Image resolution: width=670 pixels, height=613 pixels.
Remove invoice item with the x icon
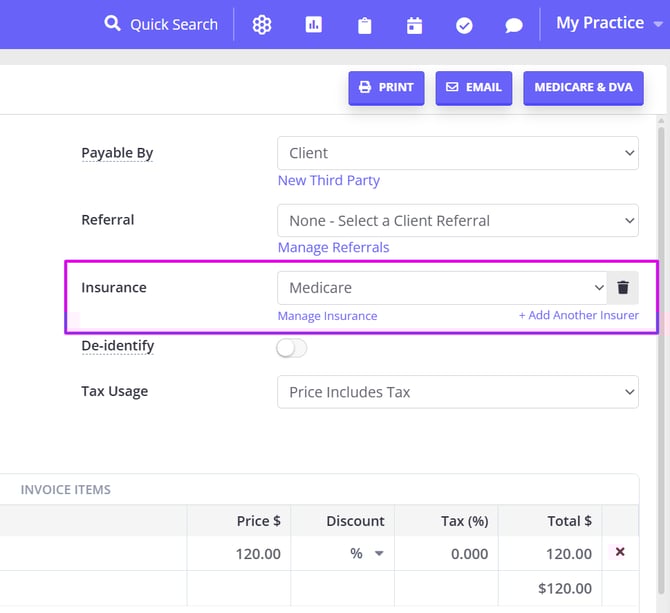620,552
